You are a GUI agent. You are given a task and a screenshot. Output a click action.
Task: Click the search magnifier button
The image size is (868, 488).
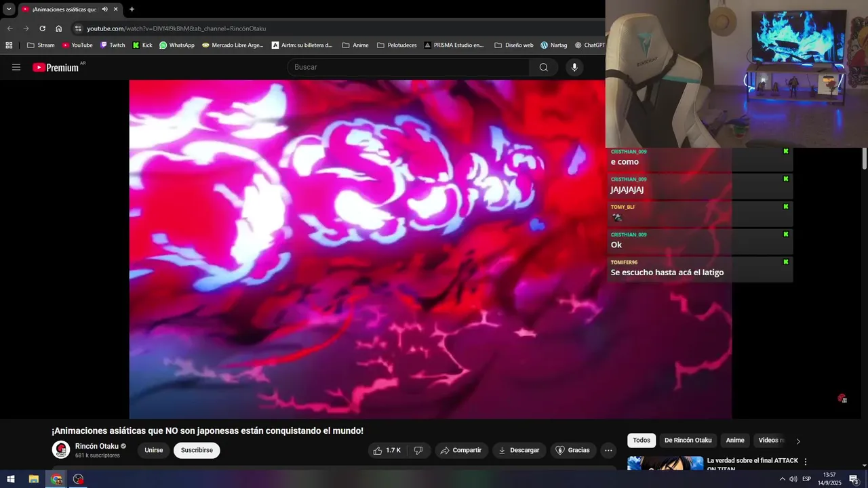[543, 67]
